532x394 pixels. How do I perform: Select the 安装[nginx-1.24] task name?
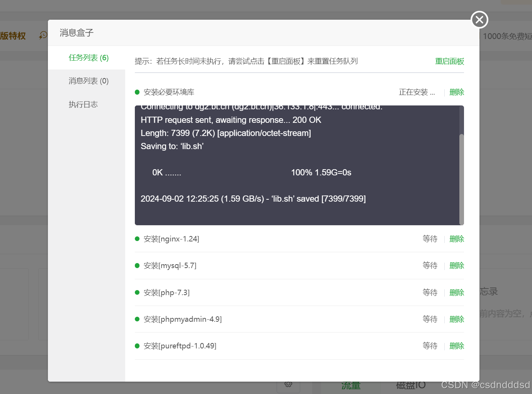pyautogui.click(x=172, y=239)
